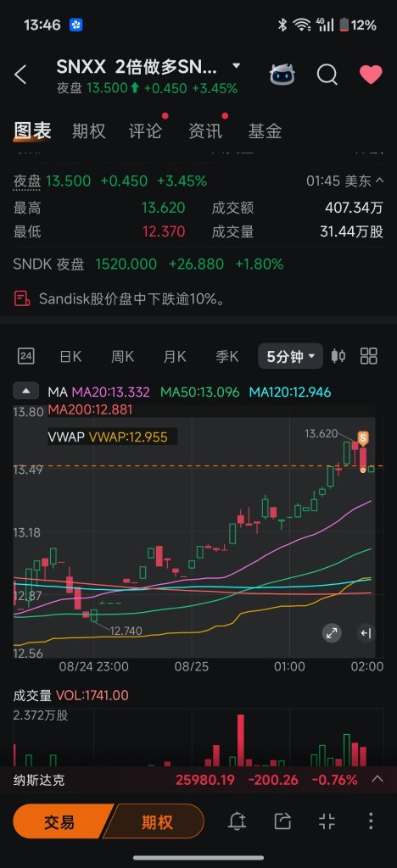Tap the battery status icon

[344, 25]
